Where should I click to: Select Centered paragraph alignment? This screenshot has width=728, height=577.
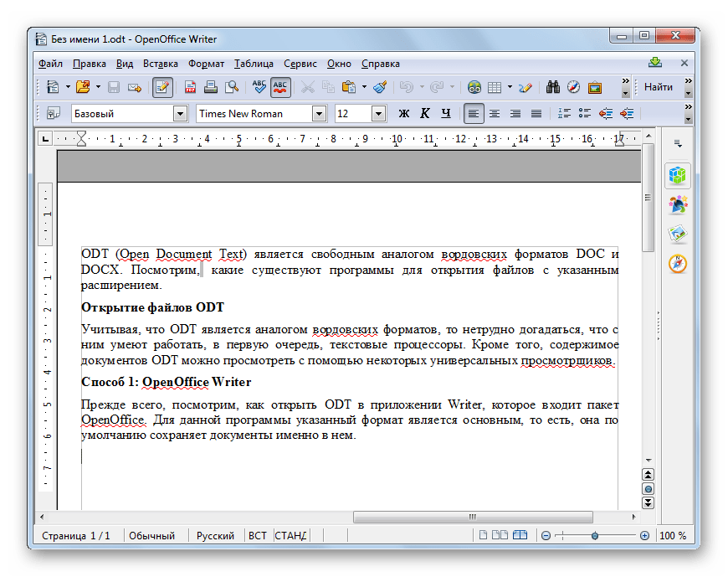(495, 113)
